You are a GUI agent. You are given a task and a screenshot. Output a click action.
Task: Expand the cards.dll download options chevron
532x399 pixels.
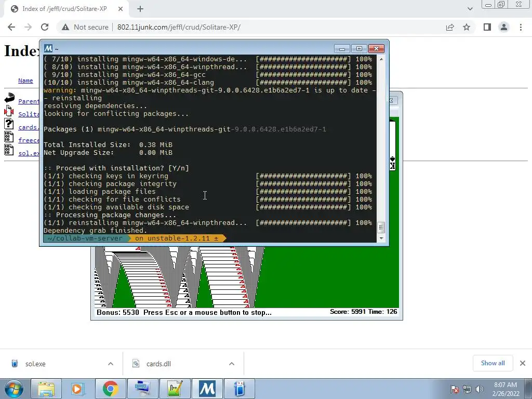coord(232,364)
